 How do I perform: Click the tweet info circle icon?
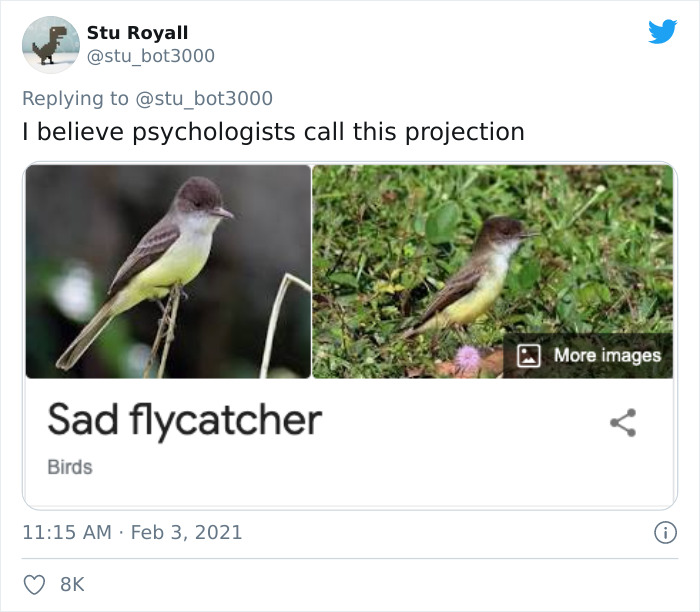(x=664, y=533)
